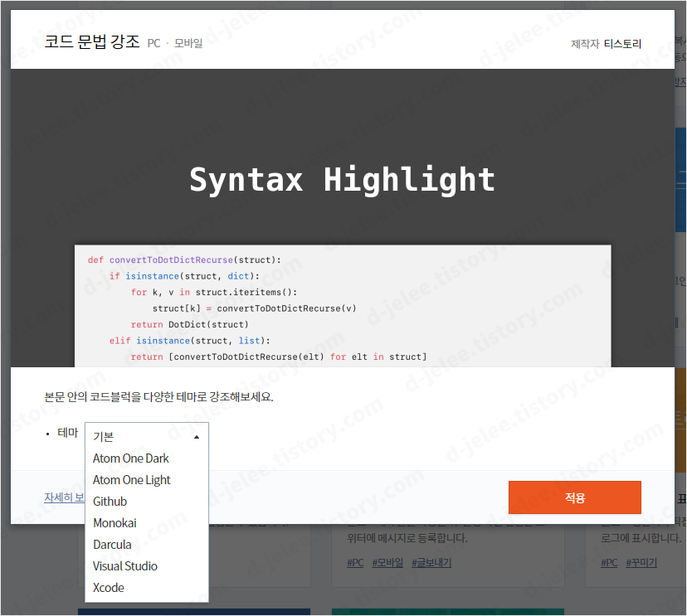Choose the Github highlight theme
Image resolution: width=687 pixels, height=616 pixels.
pos(110,501)
